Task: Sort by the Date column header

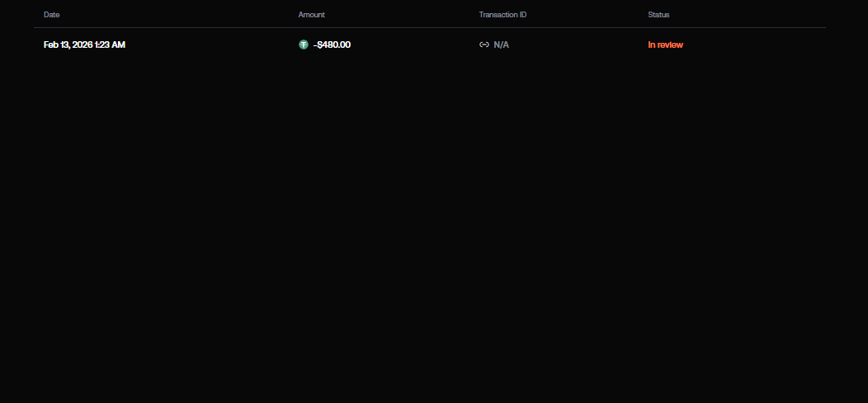Action: (x=52, y=15)
